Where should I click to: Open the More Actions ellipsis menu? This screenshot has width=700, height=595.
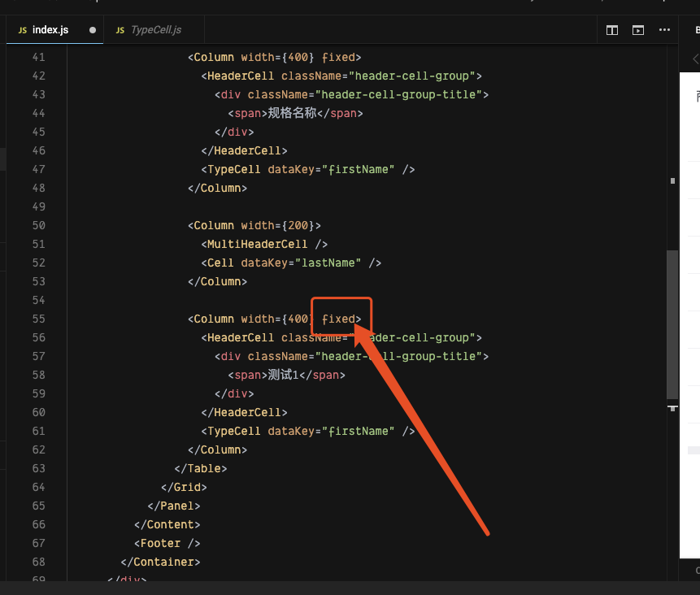click(x=664, y=29)
